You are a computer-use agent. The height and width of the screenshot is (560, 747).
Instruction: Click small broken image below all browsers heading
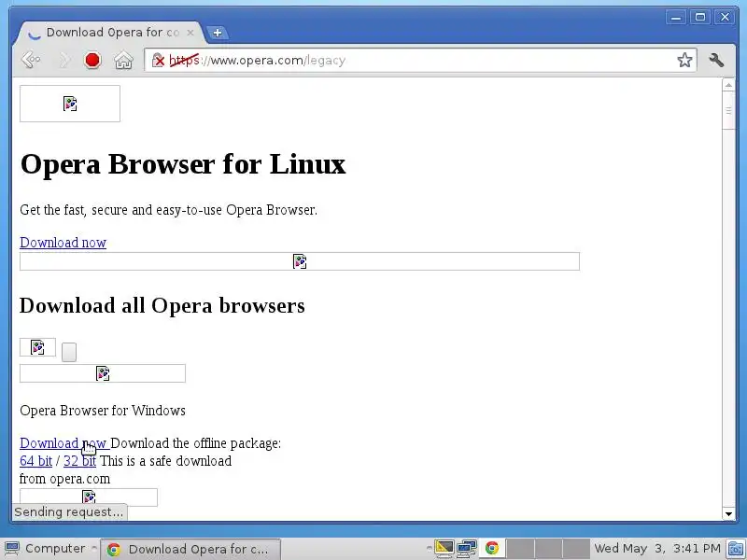pyautogui.click(x=37, y=347)
